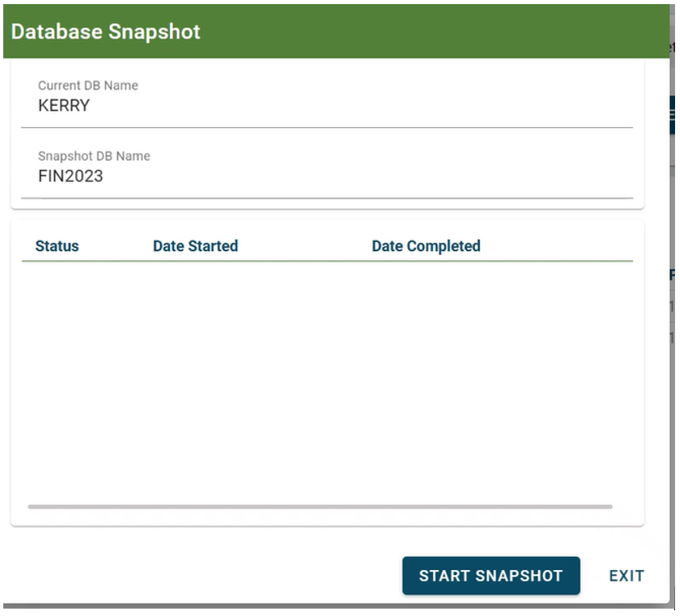Click the FIN2023 snapshot name text
Image resolution: width=680 pixels, height=616 pixels.
click(x=71, y=176)
